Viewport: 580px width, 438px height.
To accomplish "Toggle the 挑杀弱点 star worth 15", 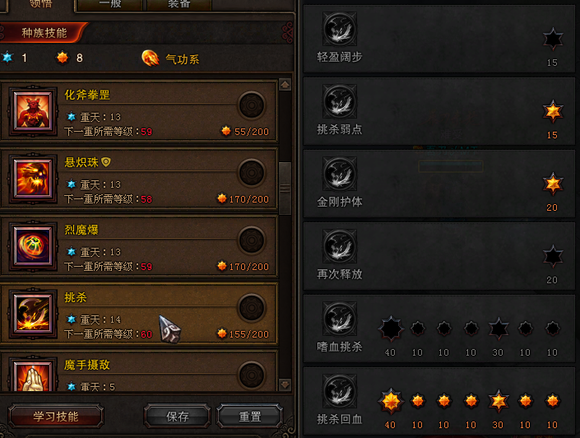I will tap(553, 111).
